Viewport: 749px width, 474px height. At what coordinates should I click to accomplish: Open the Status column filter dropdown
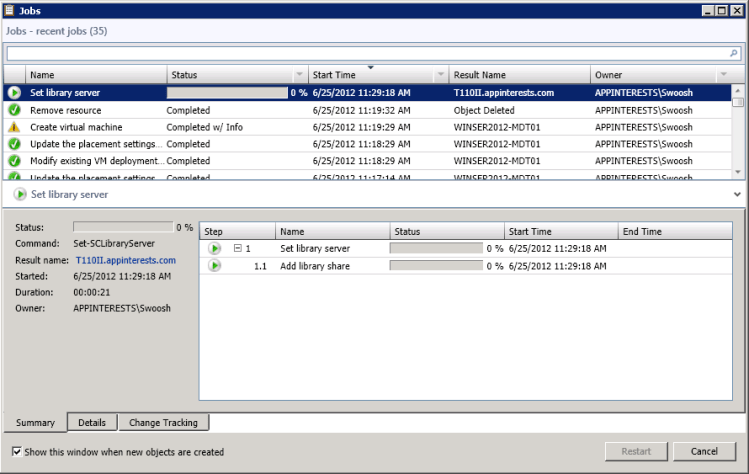(x=299, y=75)
